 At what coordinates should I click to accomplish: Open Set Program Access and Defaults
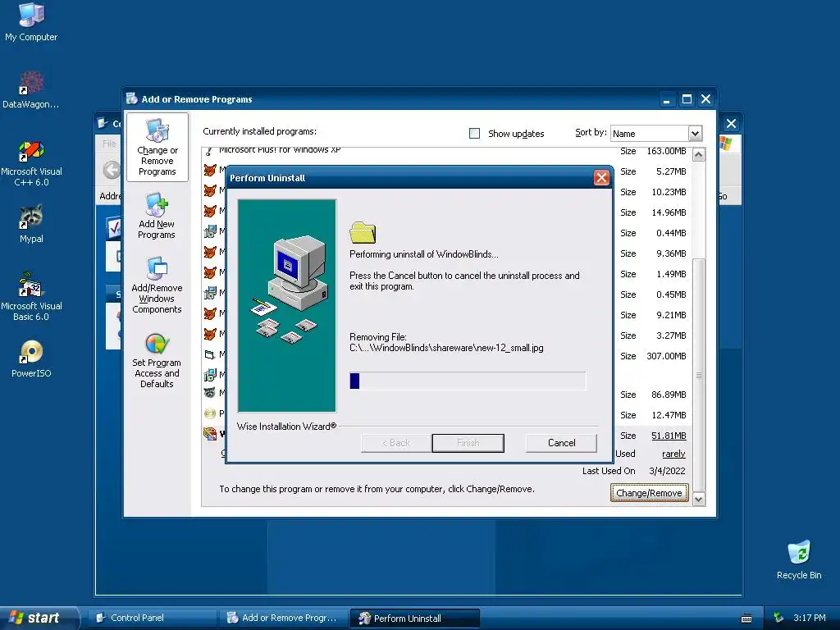click(157, 360)
